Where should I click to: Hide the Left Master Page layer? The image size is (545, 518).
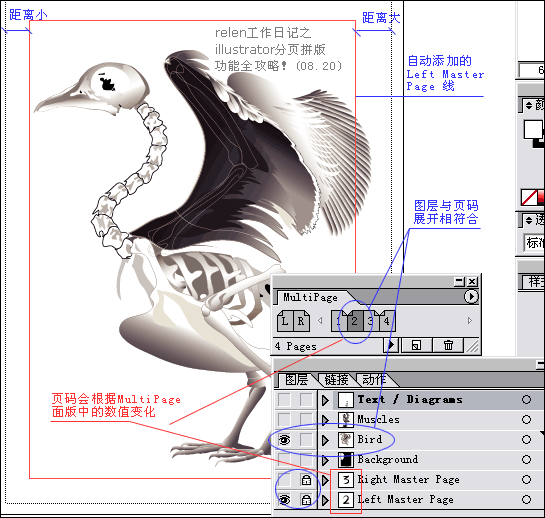click(x=284, y=500)
